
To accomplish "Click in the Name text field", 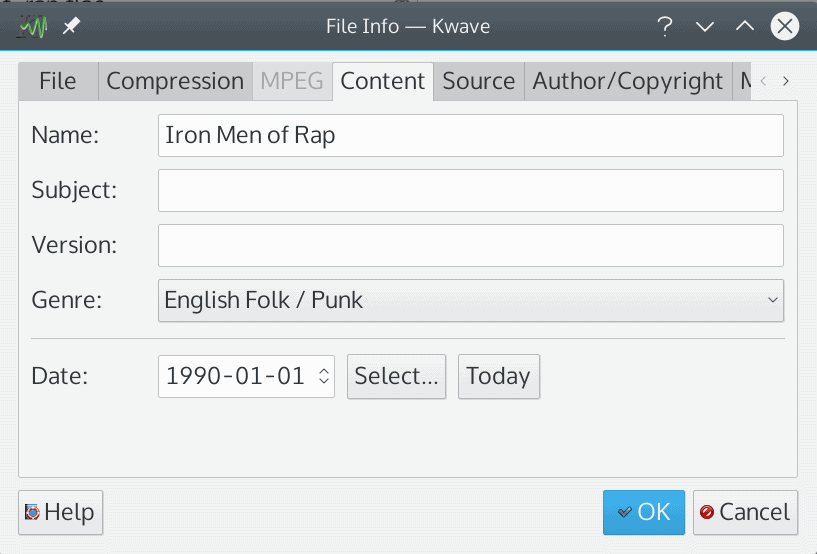I will pyautogui.click(x=471, y=136).
